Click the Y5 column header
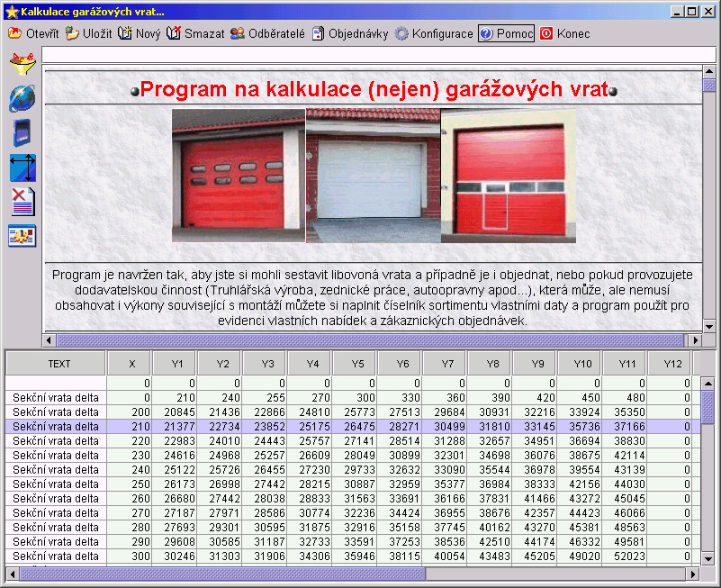This screenshot has width=721, height=588. [355, 364]
